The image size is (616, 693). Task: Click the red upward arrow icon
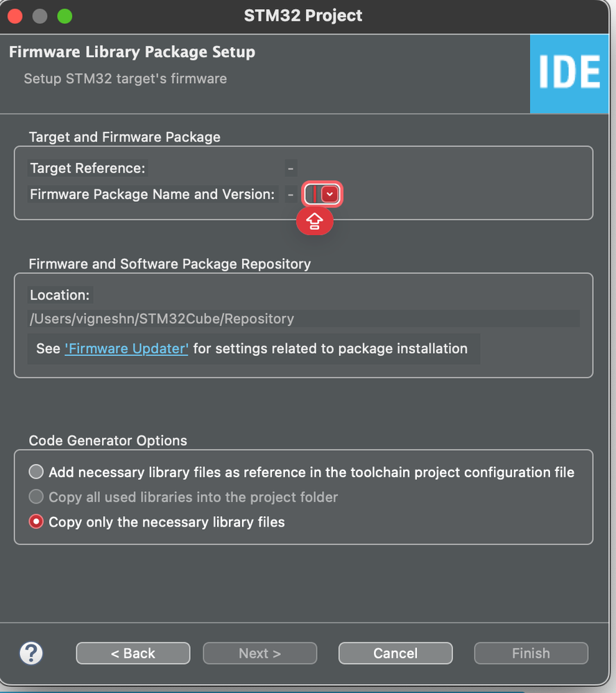coord(315,221)
